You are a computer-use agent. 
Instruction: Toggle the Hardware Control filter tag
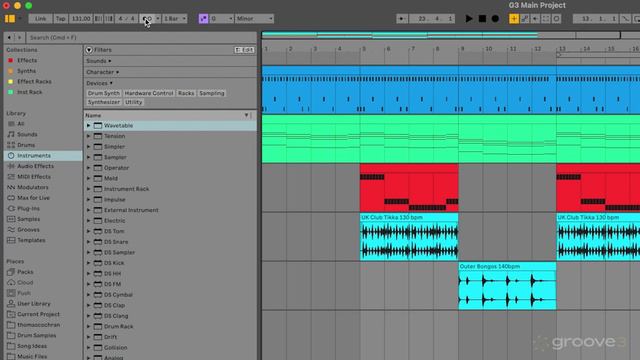[x=149, y=93]
